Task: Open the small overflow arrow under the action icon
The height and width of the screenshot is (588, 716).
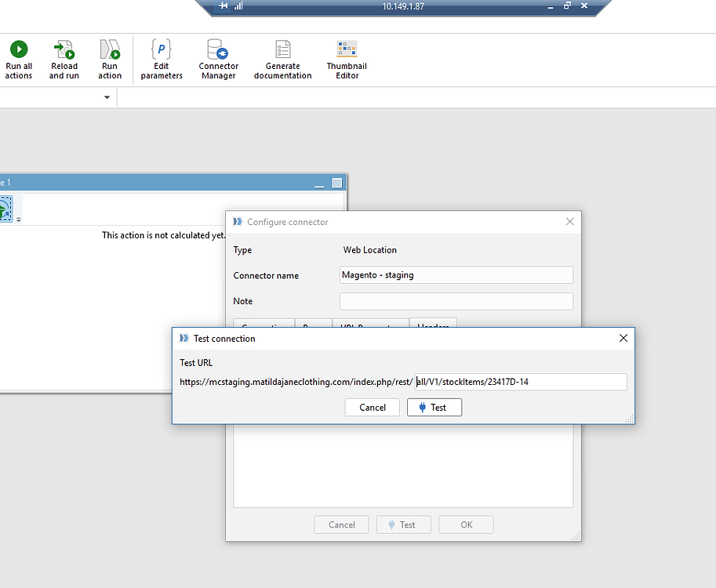Action: pos(19,220)
